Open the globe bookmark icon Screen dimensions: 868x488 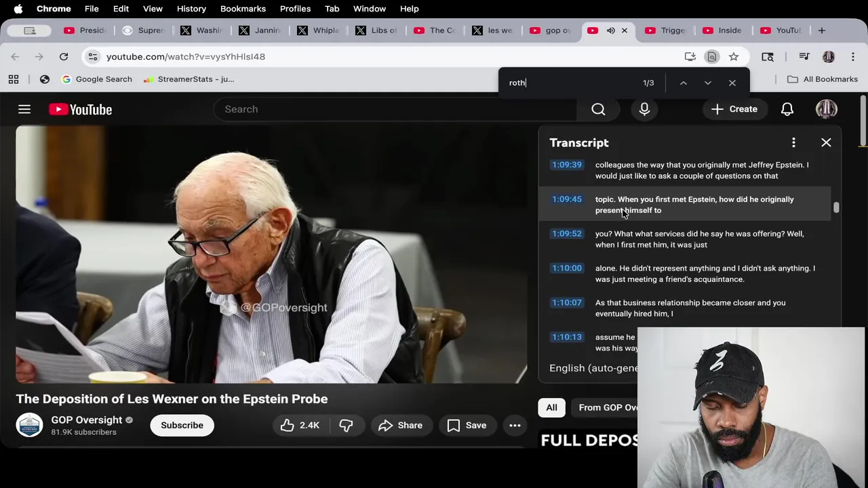point(45,79)
